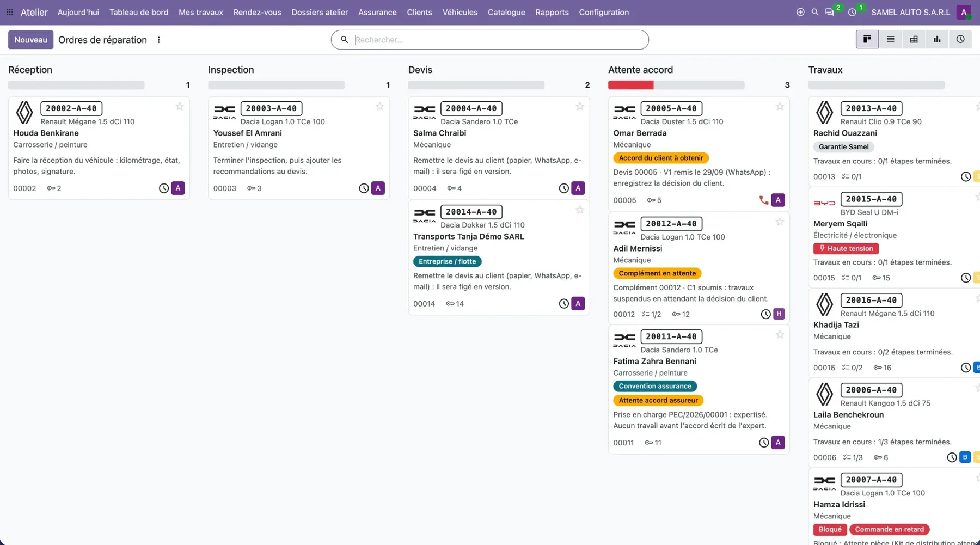Screen dimensions: 980x545
Task: Star the card 20002-A-40 as favorite
Action: point(180,107)
